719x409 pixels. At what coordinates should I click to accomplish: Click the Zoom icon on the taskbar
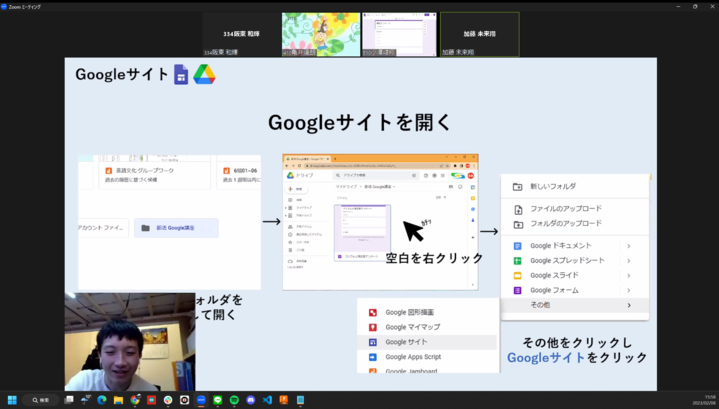pos(201,400)
